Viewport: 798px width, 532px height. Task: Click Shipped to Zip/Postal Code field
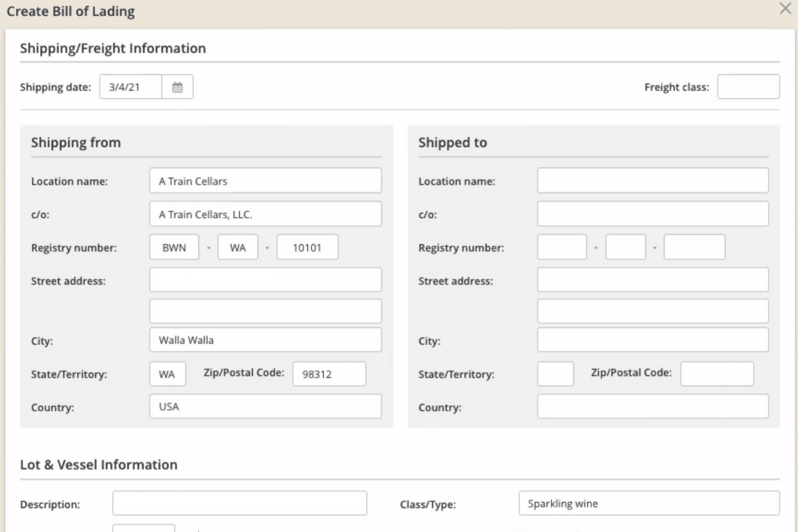[x=717, y=374]
